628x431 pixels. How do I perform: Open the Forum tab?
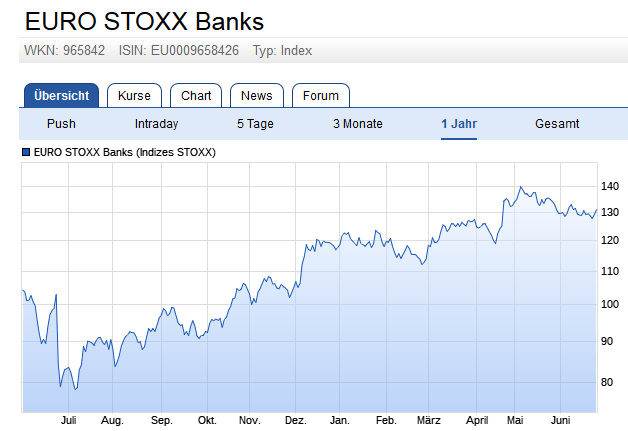click(321, 96)
